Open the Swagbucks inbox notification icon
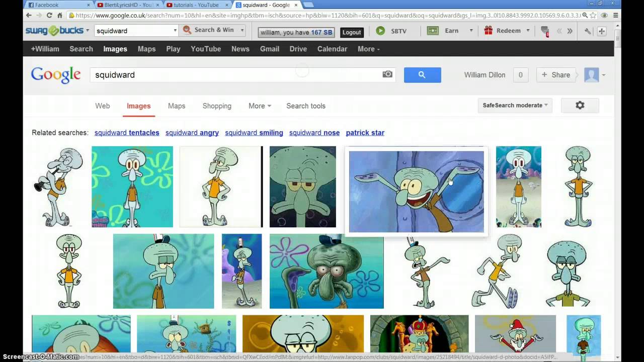Image resolution: width=644 pixels, height=362 pixels. 545,31
